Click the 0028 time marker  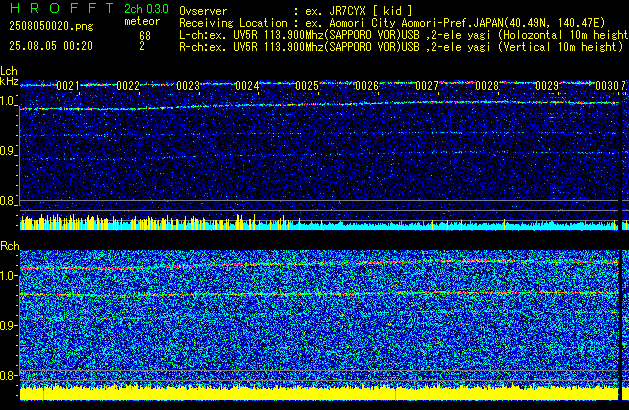coord(487,86)
